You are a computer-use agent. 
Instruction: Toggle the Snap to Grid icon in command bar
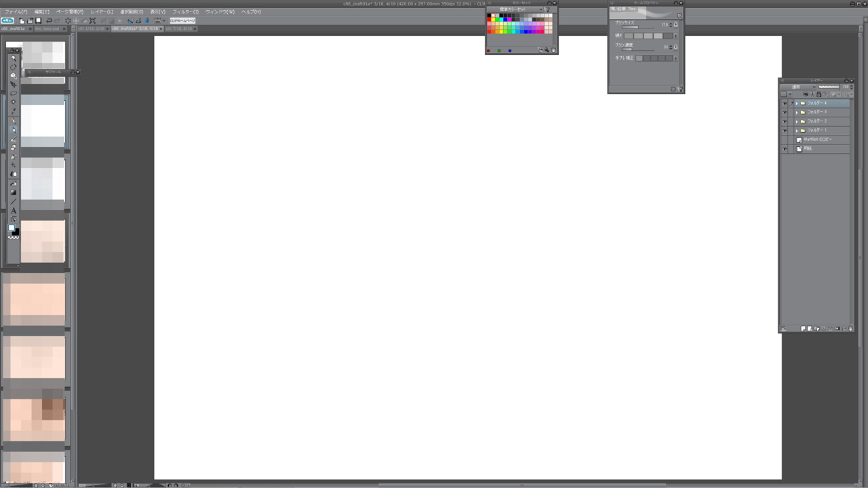(x=146, y=21)
